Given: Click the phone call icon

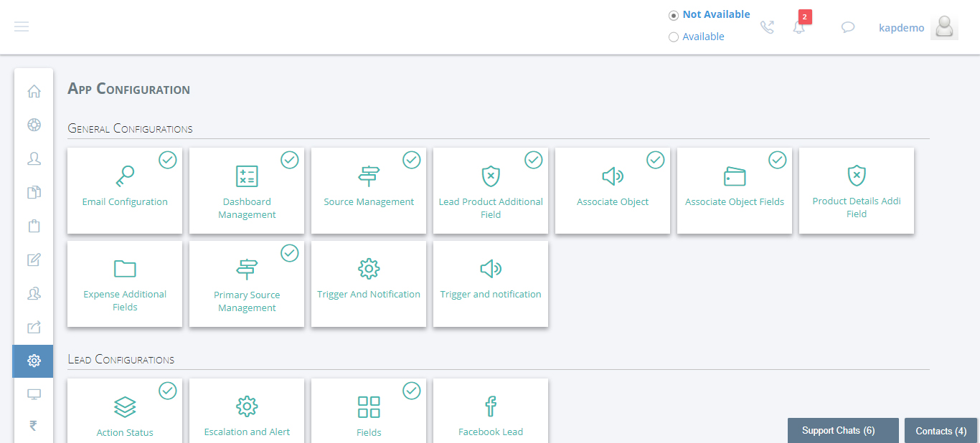Looking at the screenshot, I should (767, 27).
